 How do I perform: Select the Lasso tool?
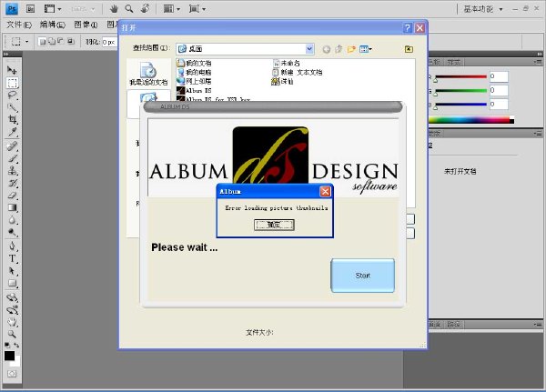coord(12,95)
